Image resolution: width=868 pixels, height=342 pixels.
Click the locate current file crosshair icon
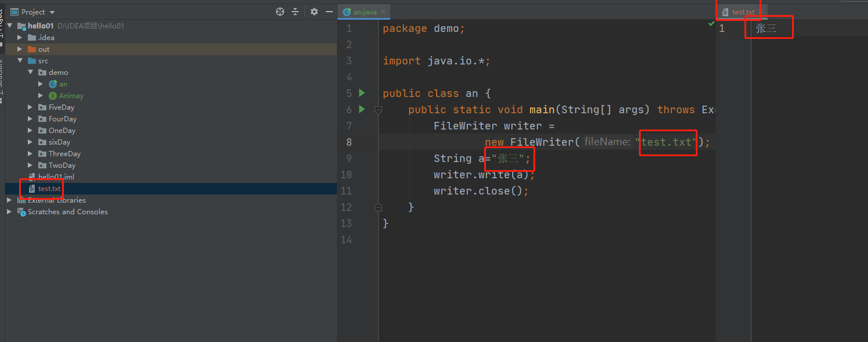click(280, 12)
